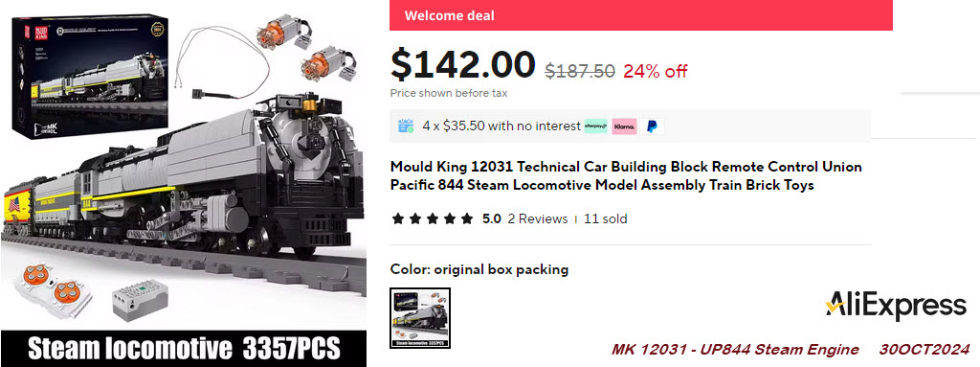Screen dimensions: 980x367
Task: Click the 24% off discount label
Action: tap(655, 72)
